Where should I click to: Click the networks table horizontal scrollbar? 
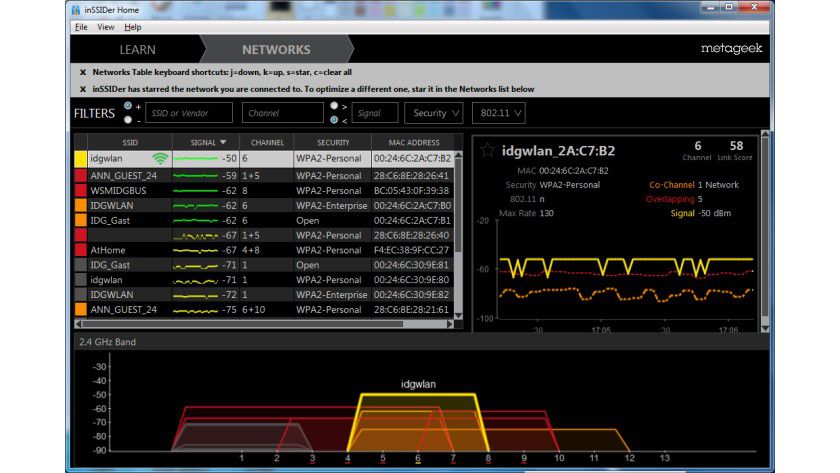tap(242, 324)
